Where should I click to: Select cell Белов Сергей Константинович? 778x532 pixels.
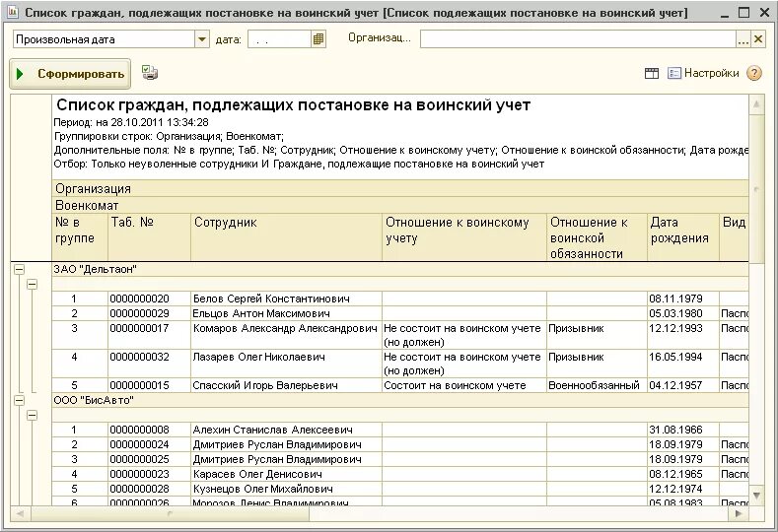286,299
